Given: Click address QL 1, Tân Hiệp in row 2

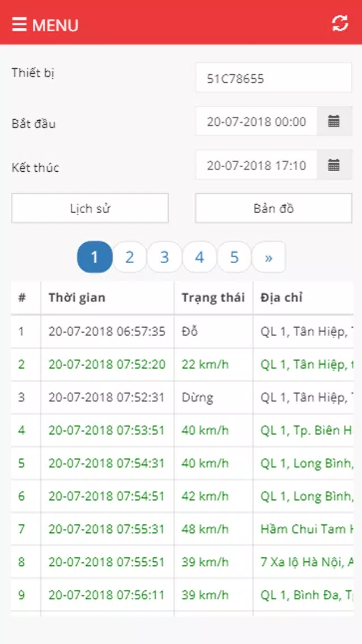Looking at the screenshot, I should [306, 365].
